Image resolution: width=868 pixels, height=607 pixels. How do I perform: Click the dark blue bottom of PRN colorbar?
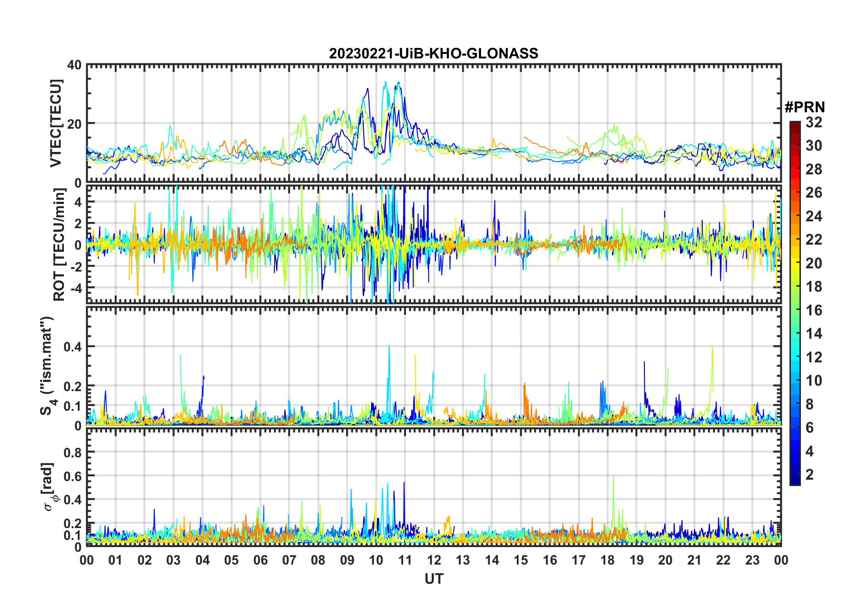795,479
